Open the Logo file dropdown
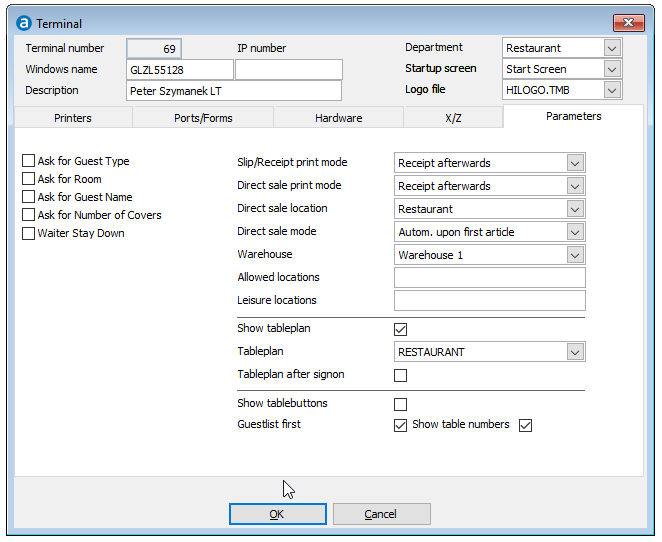 point(612,90)
